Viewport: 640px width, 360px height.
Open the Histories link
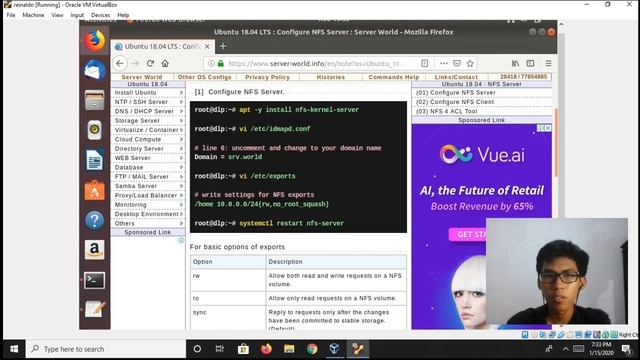tap(331, 77)
